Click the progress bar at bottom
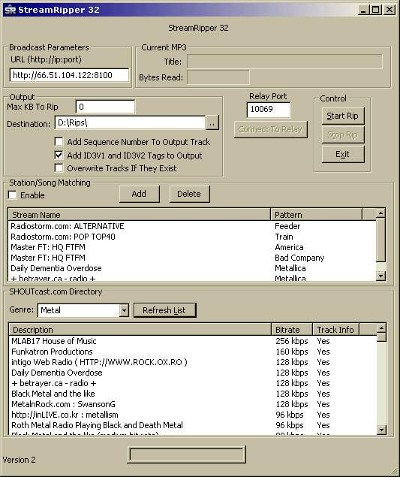Screen dimensions: 400x477 186,455
